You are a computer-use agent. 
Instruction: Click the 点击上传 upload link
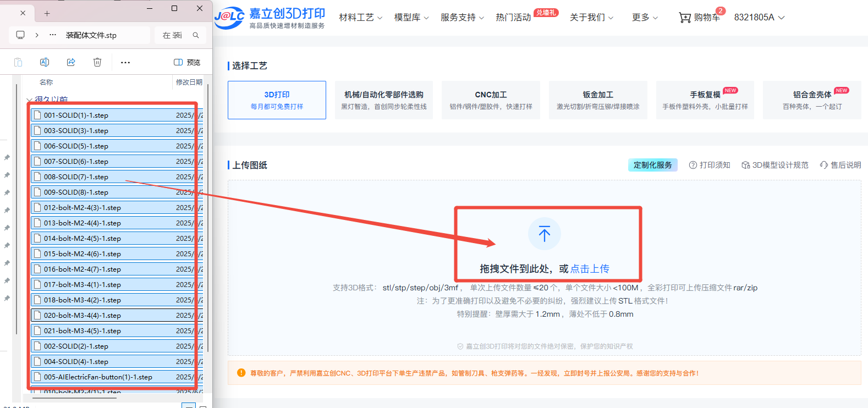590,269
